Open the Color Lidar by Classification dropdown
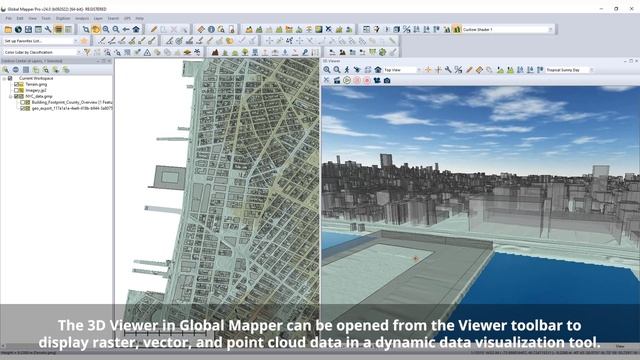The image size is (640, 360). click(78, 52)
